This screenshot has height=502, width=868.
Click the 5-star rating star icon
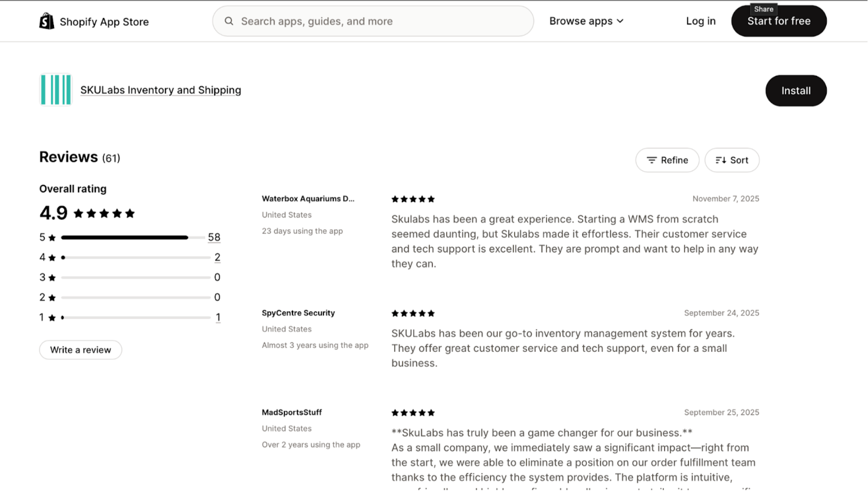pos(52,238)
